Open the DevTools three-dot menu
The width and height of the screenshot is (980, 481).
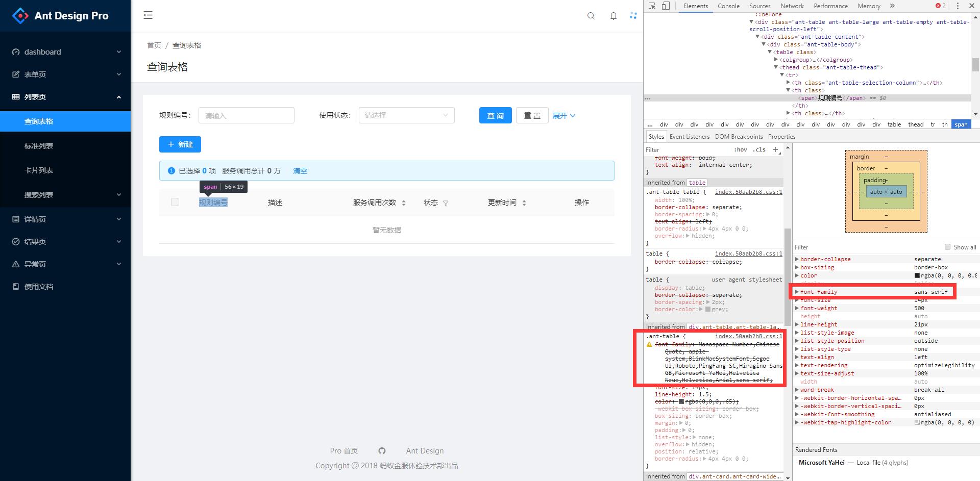click(958, 6)
